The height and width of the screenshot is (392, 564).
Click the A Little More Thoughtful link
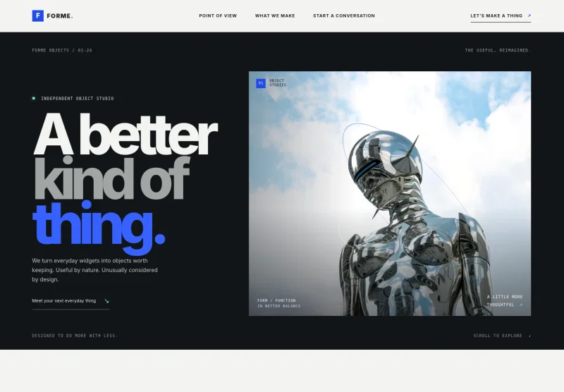point(505,300)
